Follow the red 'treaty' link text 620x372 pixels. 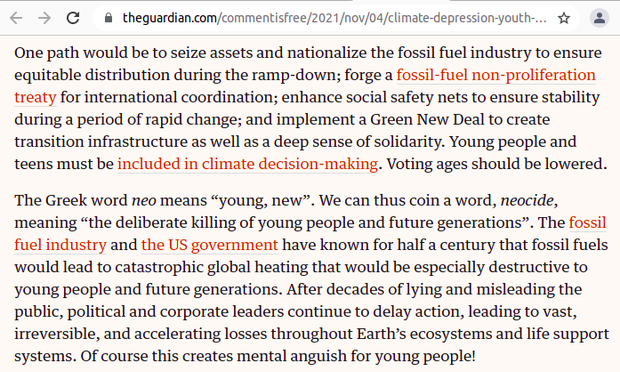coord(35,97)
